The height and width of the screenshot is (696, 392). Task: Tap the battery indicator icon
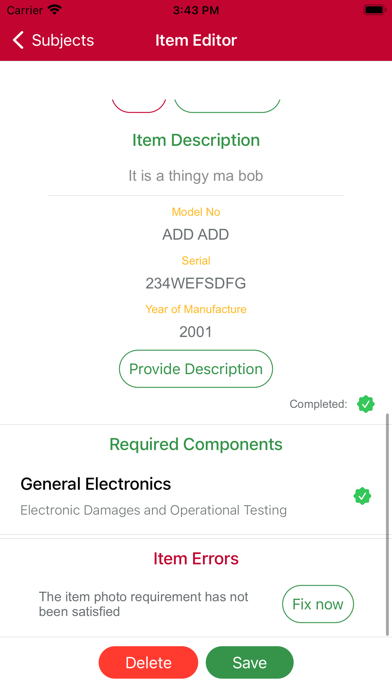click(x=374, y=10)
